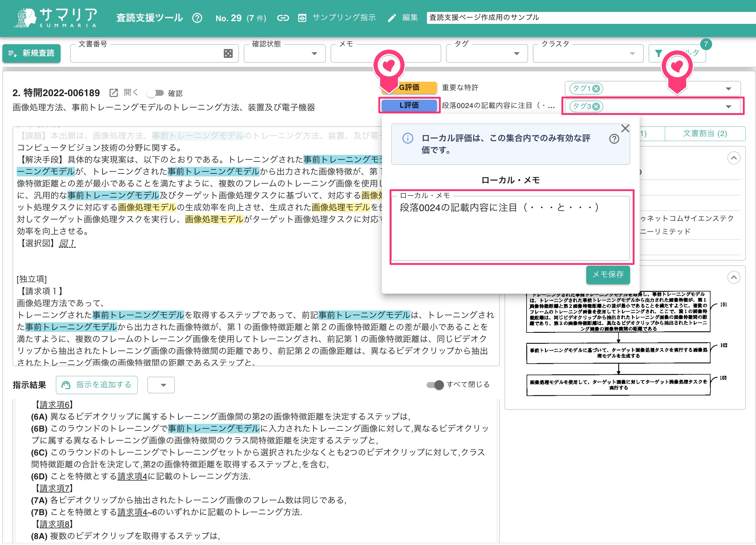Open 請求項6 link
The image size is (756, 545).
pyautogui.click(x=54, y=405)
